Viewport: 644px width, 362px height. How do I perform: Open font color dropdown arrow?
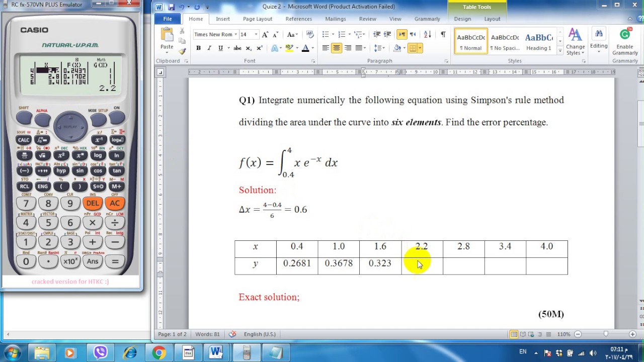coord(312,48)
